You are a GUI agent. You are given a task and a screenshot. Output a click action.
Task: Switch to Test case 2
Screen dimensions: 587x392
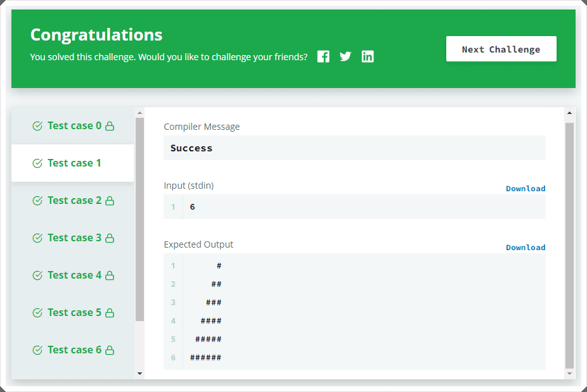(72, 200)
